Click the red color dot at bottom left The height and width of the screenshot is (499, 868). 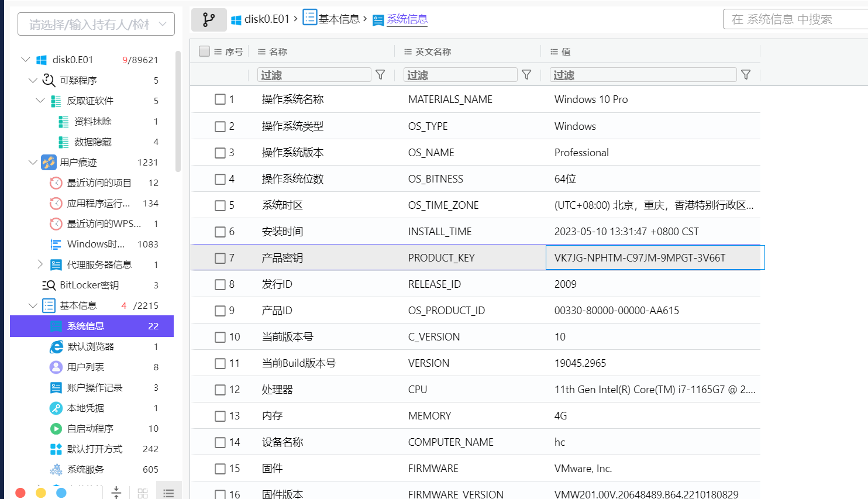pyautogui.click(x=20, y=493)
